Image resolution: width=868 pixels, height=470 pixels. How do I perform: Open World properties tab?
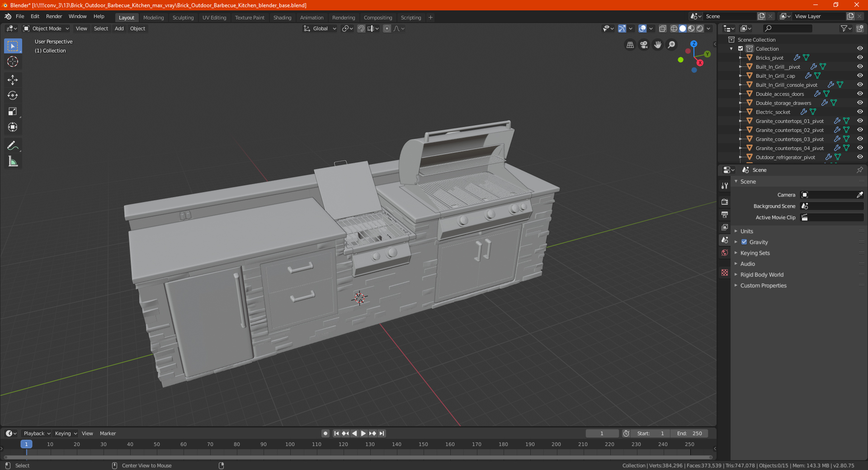pyautogui.click(x=725, y=253)
